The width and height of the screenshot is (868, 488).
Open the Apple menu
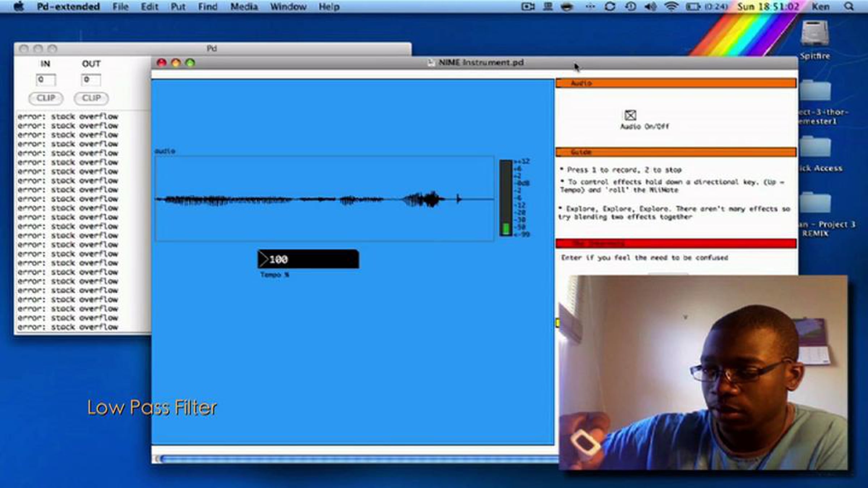[x=19, y=7]
